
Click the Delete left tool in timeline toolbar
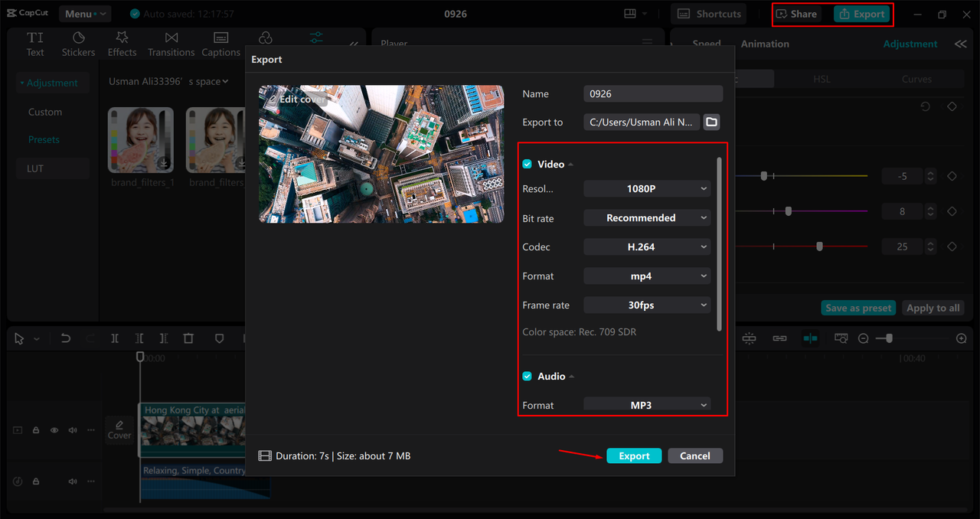pos(139,338)
